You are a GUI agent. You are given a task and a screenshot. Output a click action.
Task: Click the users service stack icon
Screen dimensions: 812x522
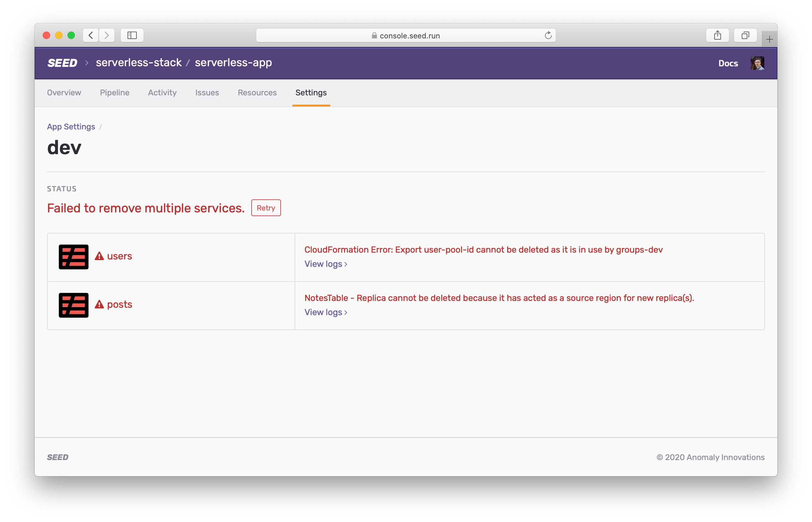(x=74, y=257)
